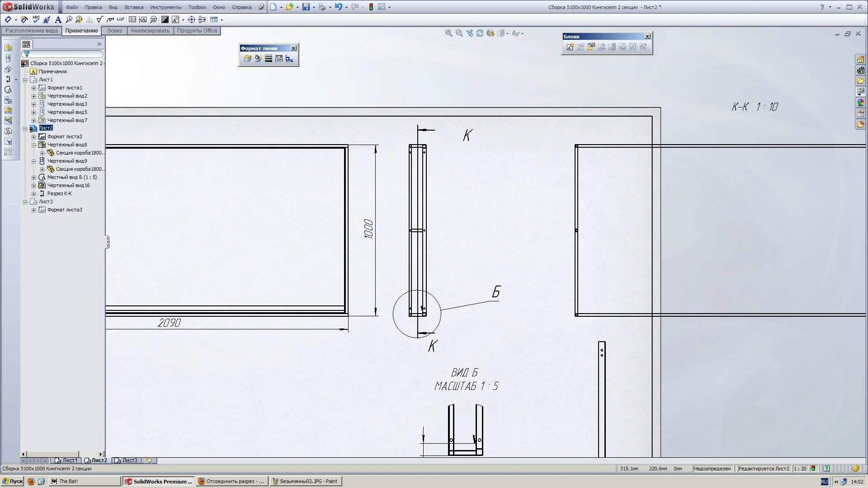Select the Model Items tool icon

(x=24, y=19)
